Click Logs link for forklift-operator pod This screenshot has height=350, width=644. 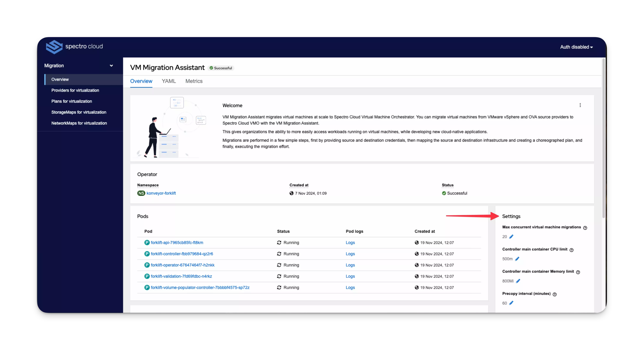pyautogui.click(x=350, y=265)
